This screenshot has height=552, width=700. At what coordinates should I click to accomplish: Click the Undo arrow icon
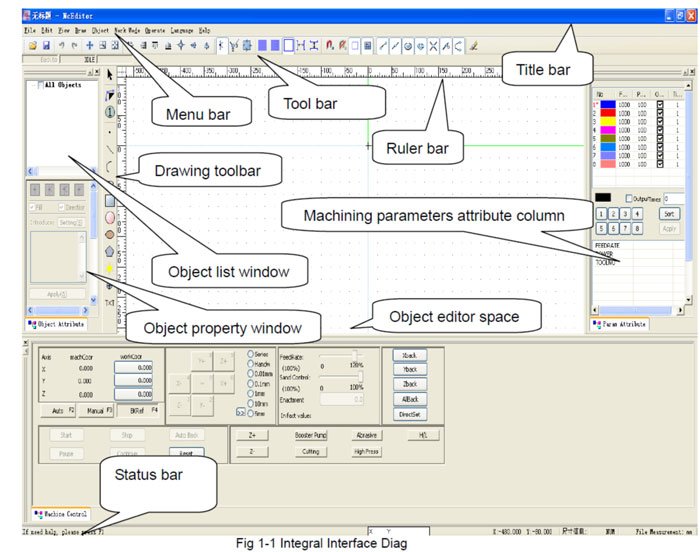click(62, 46)
